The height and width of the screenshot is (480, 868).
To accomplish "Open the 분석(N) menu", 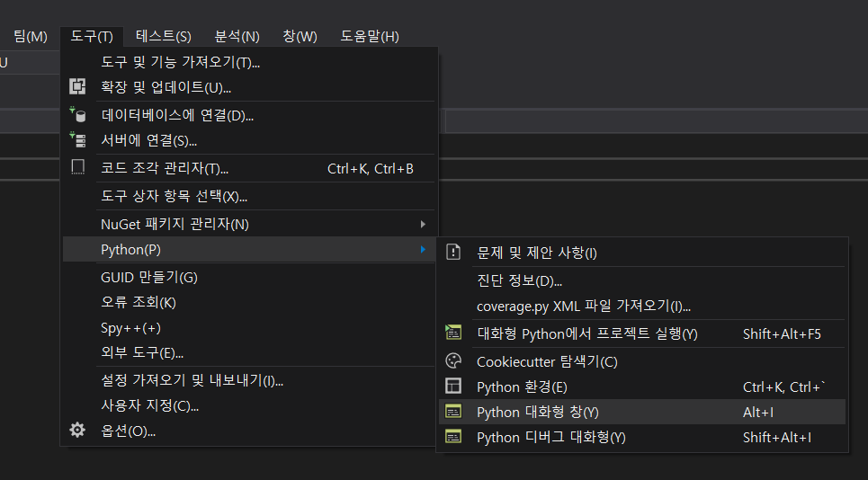I will [x=237, y=36].
